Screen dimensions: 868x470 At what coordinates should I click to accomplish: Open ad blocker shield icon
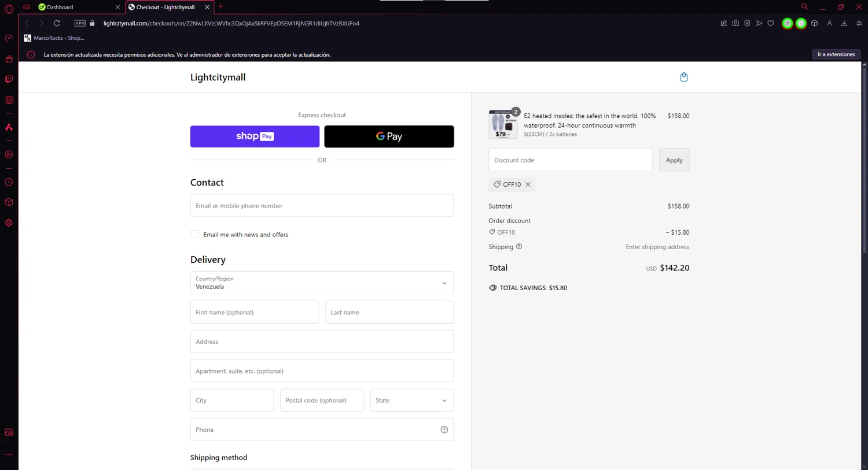(x=747, y=23)
